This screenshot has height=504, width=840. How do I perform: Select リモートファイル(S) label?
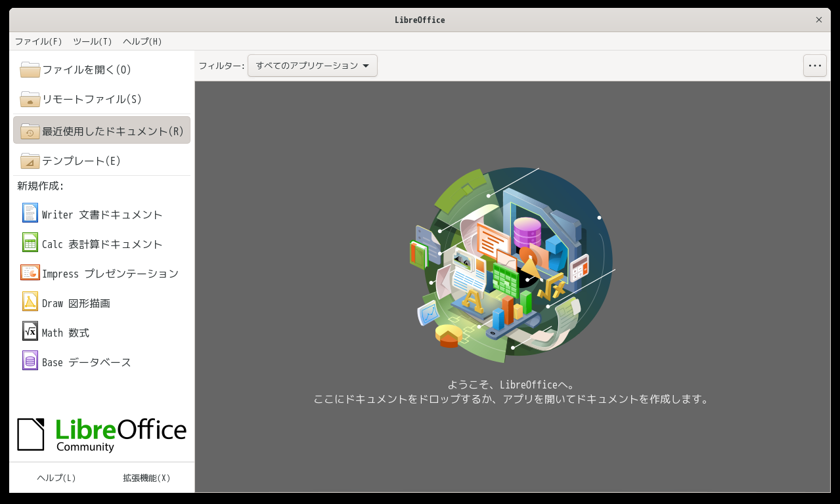click(x=92, y=99)
